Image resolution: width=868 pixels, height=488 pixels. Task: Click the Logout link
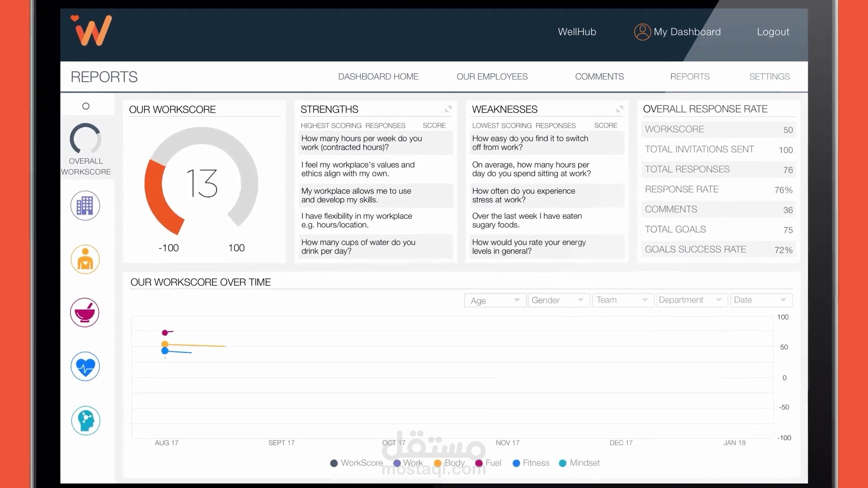(773, 32)
